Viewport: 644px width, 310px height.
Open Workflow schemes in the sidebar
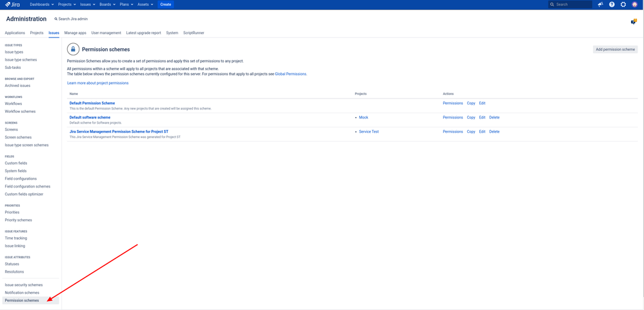pos(20,111)
